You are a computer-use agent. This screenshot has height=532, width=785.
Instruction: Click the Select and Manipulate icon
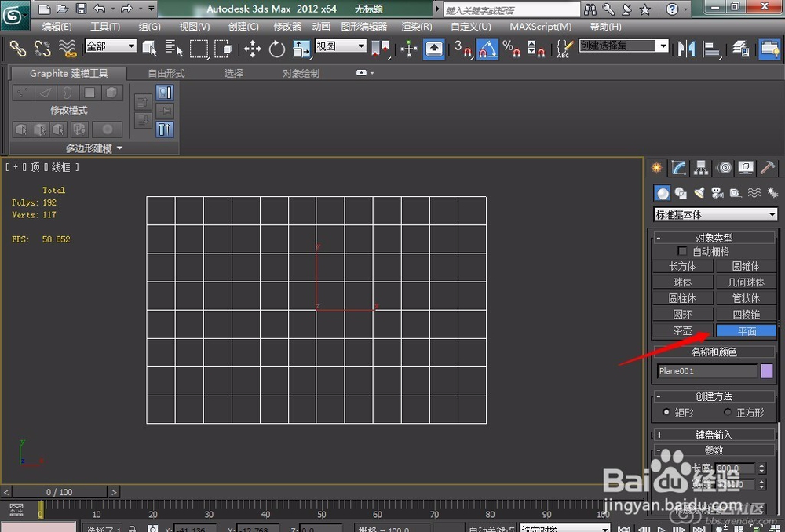(409, 49)
